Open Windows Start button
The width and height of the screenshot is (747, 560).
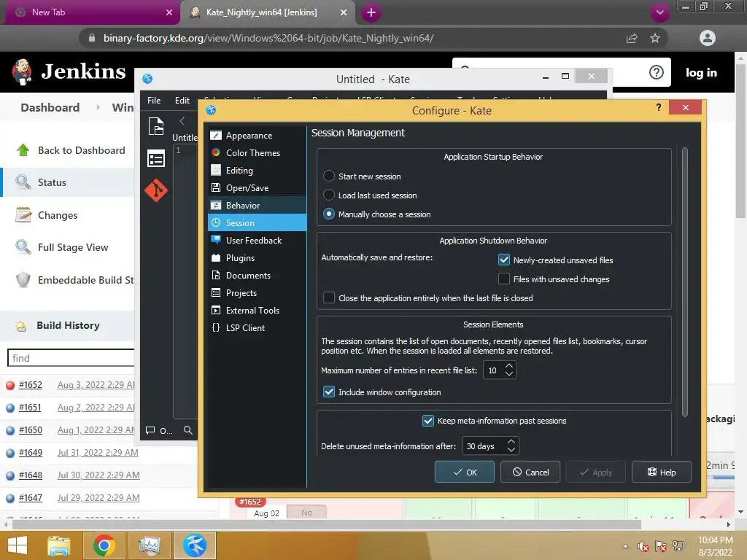coord(18,545)
